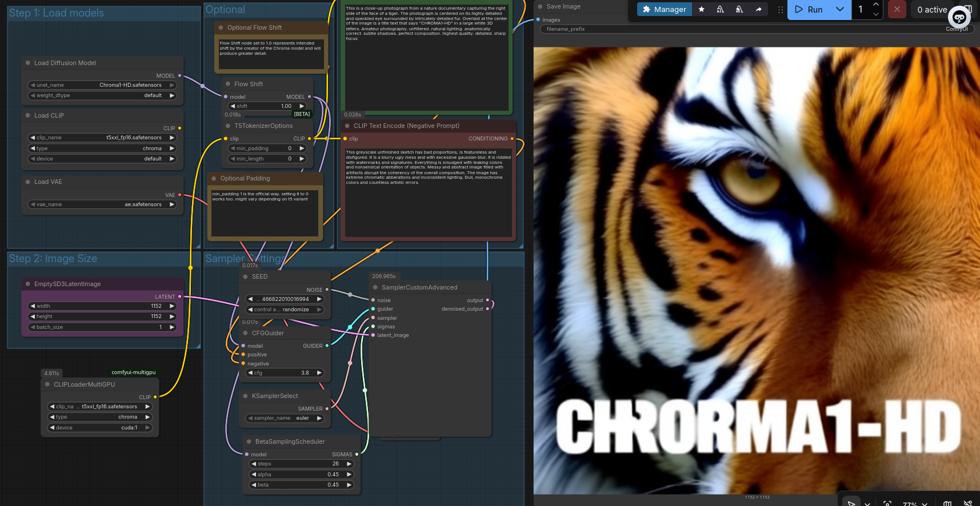Click the cfg 3.8 value field
The height and width of the screenshot is (506, 980).
point(285,373)
